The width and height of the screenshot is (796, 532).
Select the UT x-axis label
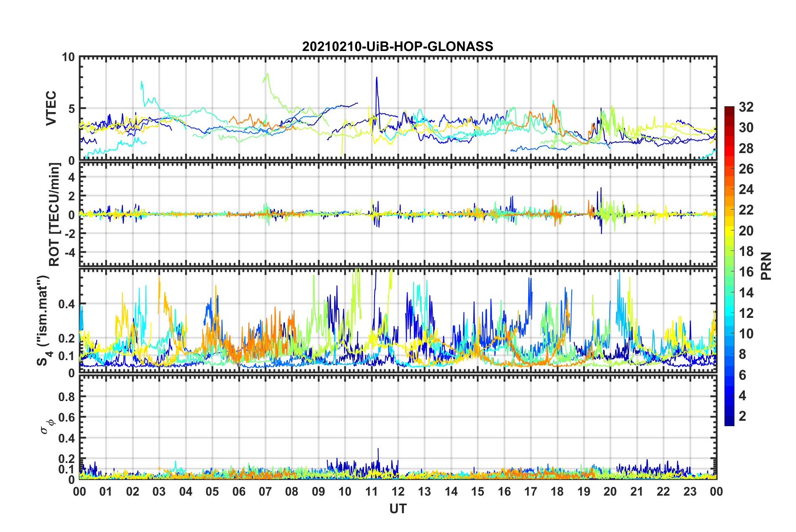click(398, 509)
